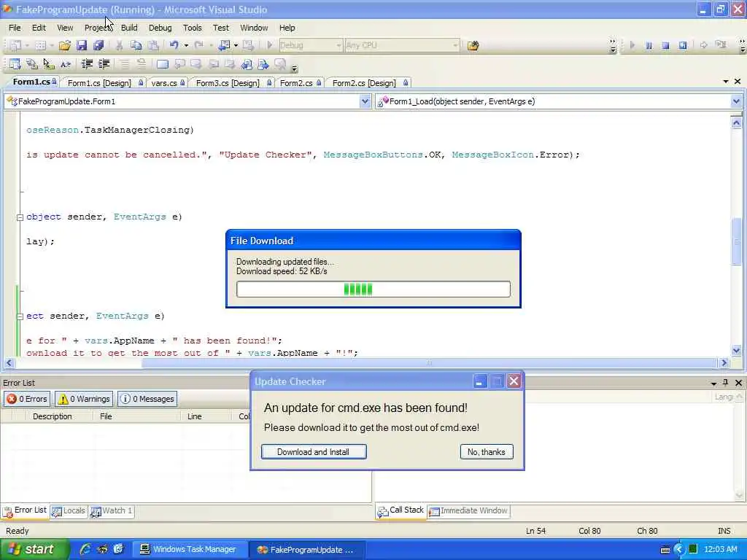Copy selection using the Copy toolbar icon
The height and width of the screenshot is (560, 747).
click(x=136, y=46)
